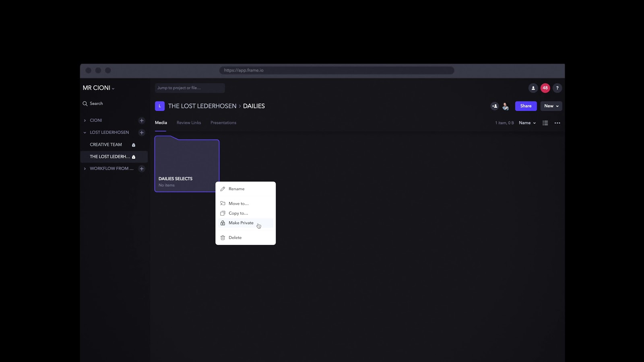Click the add collaborator icon
The width and height of the screenshot is (644, 362).
pyautogui.click(x=495, y=106)
